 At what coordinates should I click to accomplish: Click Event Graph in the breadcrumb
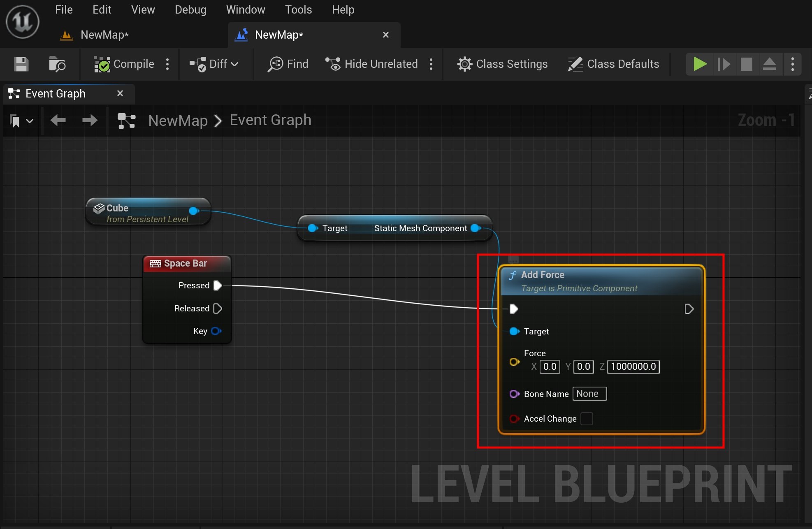coord(270,120)
